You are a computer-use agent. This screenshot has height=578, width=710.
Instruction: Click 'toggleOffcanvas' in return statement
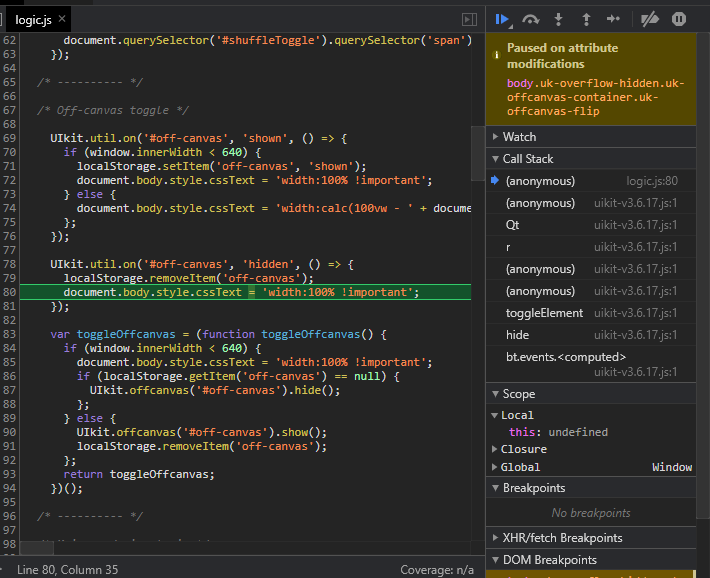[159, 474]
